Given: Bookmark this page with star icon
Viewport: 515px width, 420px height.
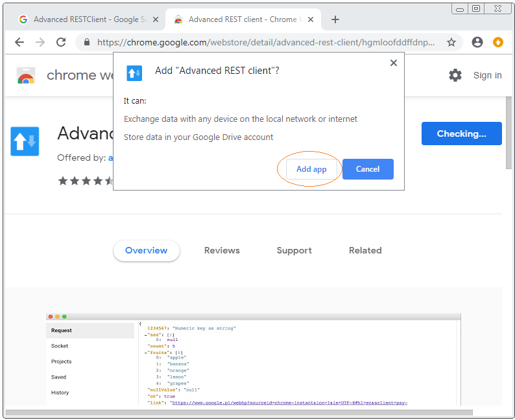Looking at the screenshot, I should click(x=451, y=42).
